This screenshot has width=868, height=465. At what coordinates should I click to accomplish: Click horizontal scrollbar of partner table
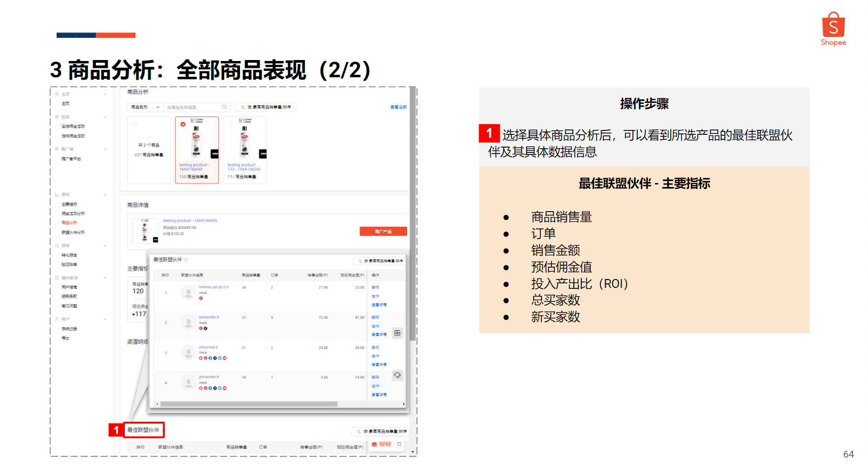point(249,404)
